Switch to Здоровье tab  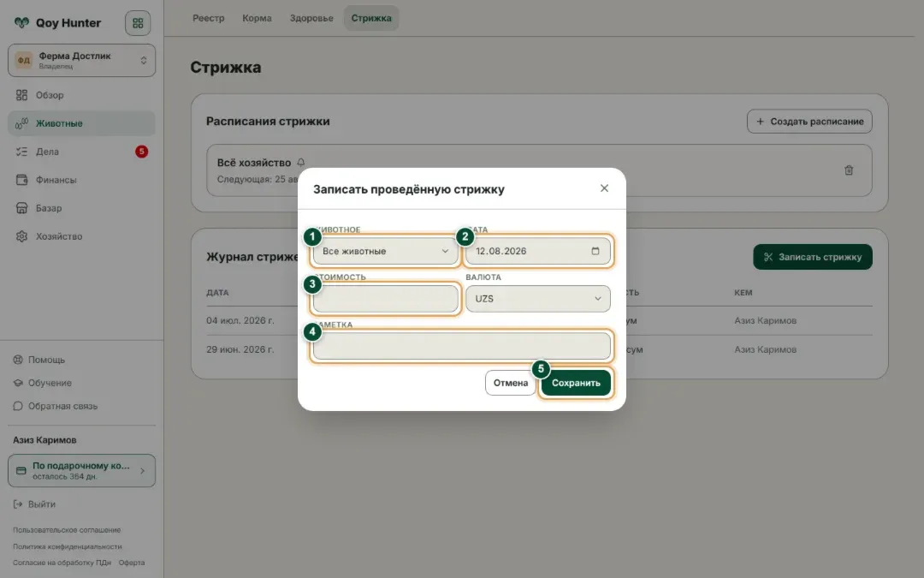tap(311, 18)
